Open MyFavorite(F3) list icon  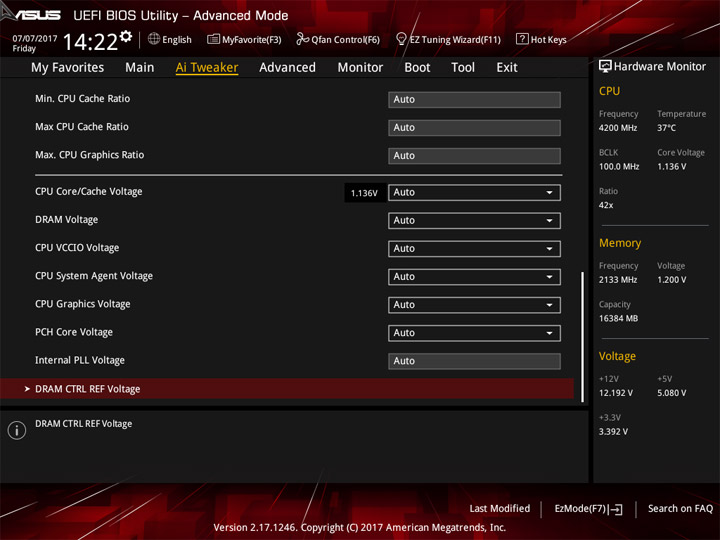click(x=213, y=39)
